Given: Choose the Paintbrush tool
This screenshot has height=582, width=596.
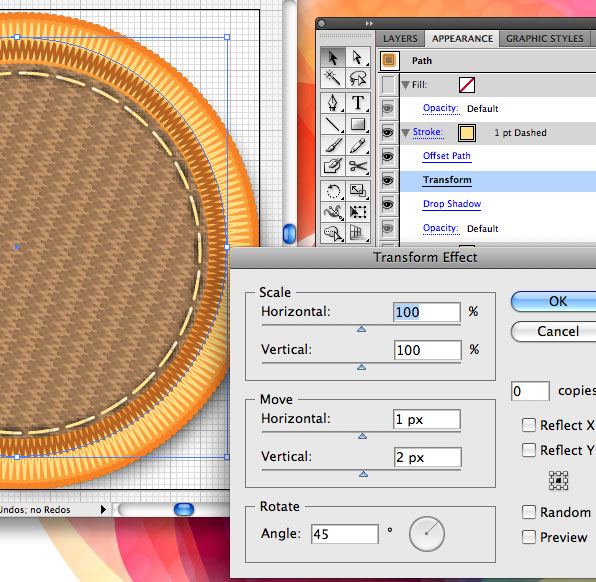Looking at the screenshot, I should coord(333,145).
